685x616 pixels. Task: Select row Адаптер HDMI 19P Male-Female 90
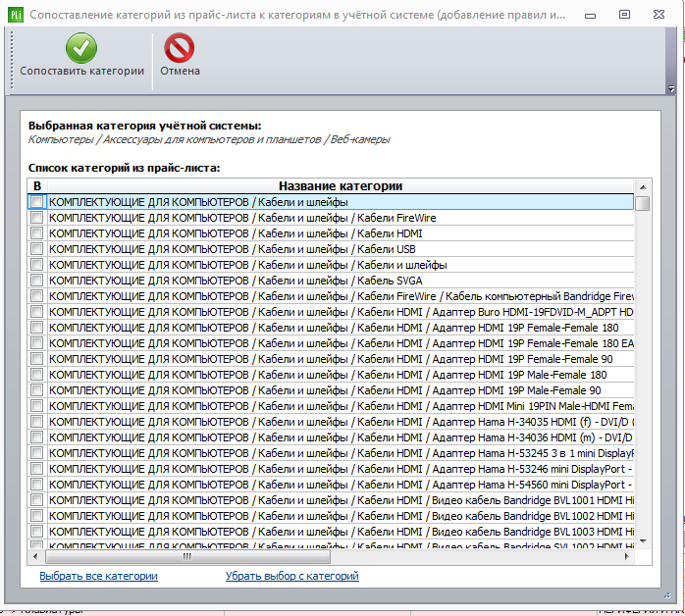click(x=341, y=390)
